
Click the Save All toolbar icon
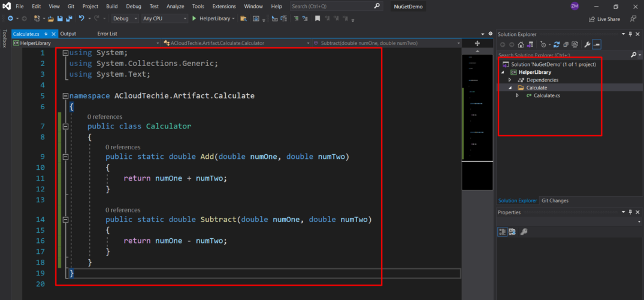pos(68,19)
